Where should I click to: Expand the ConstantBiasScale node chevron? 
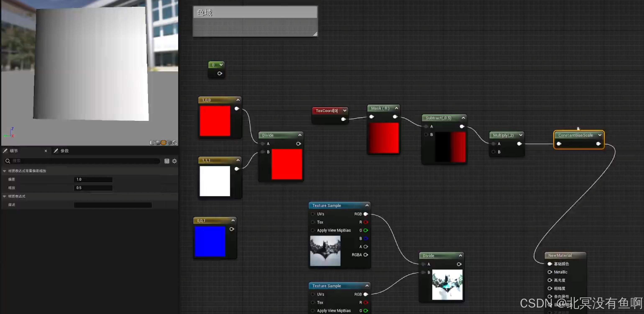click(x=599, y=135)
